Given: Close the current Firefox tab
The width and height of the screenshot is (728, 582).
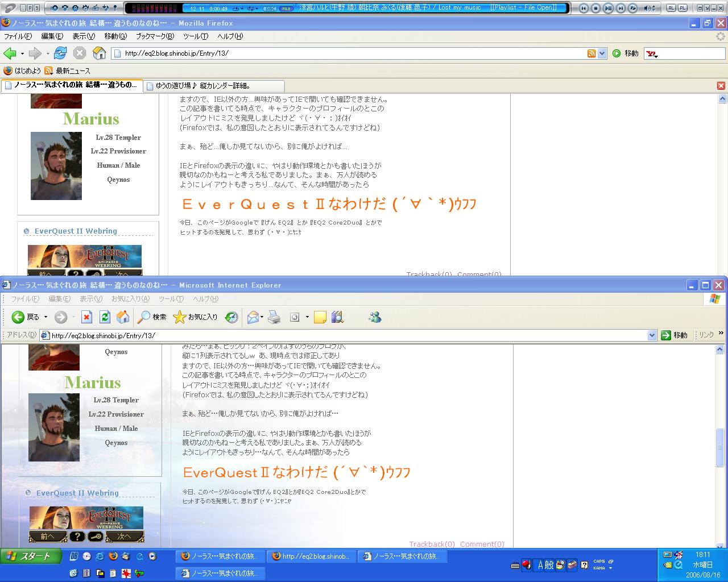Looking at the screenshot, I should click(721, 86).
